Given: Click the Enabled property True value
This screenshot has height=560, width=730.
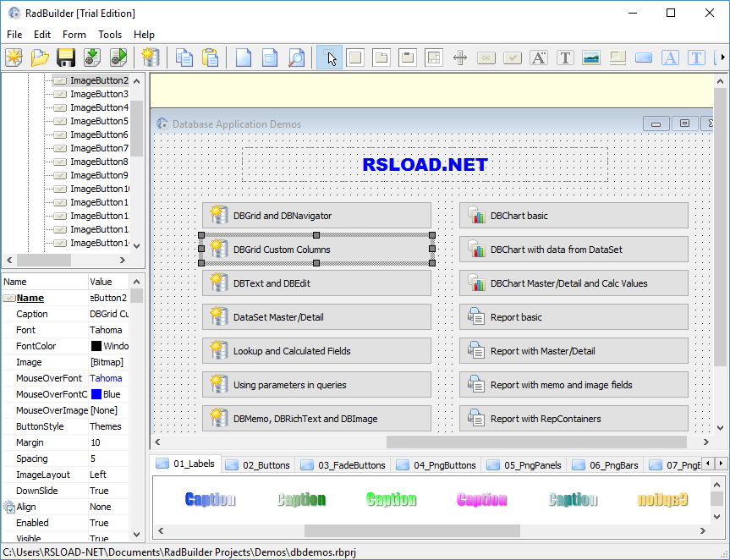Looking at the screenshot, I should click(x=99, y=523).
